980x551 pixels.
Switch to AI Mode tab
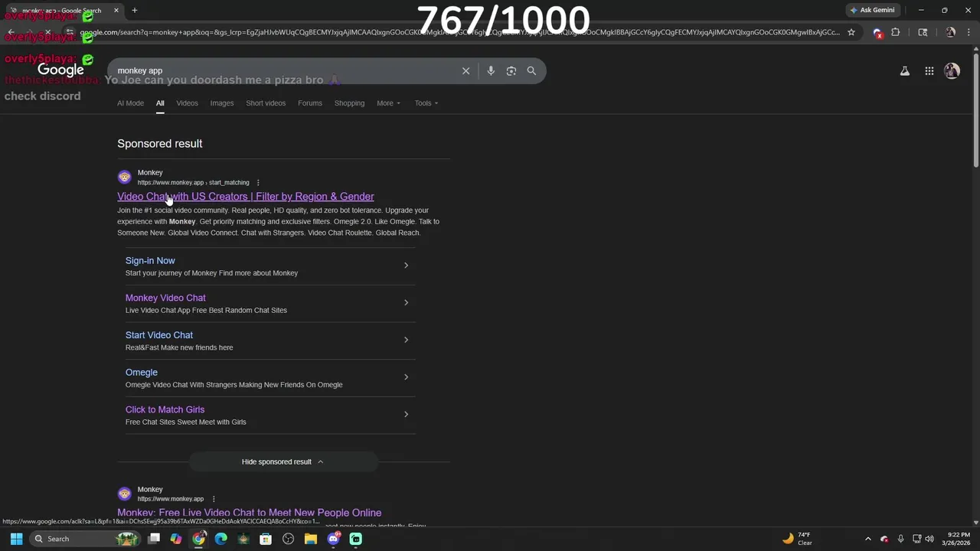(130, 103)
